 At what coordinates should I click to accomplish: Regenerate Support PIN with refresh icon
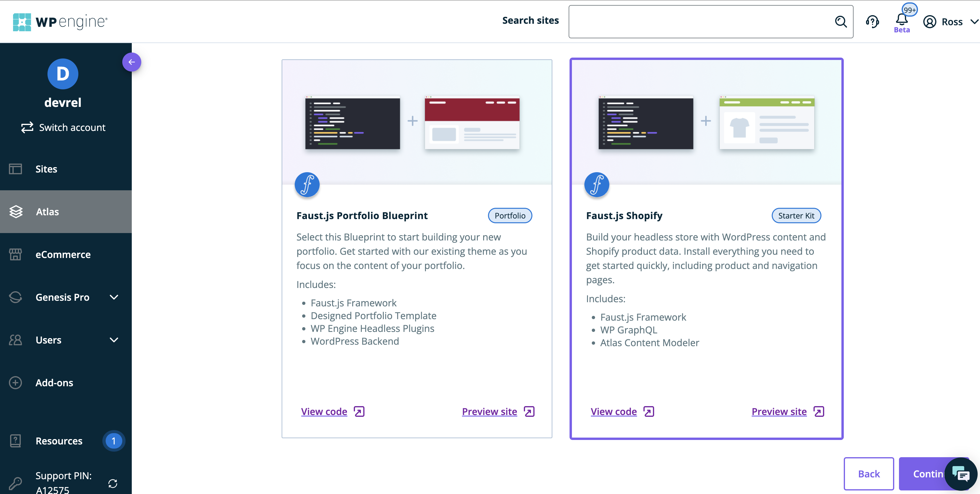[112, 483]
